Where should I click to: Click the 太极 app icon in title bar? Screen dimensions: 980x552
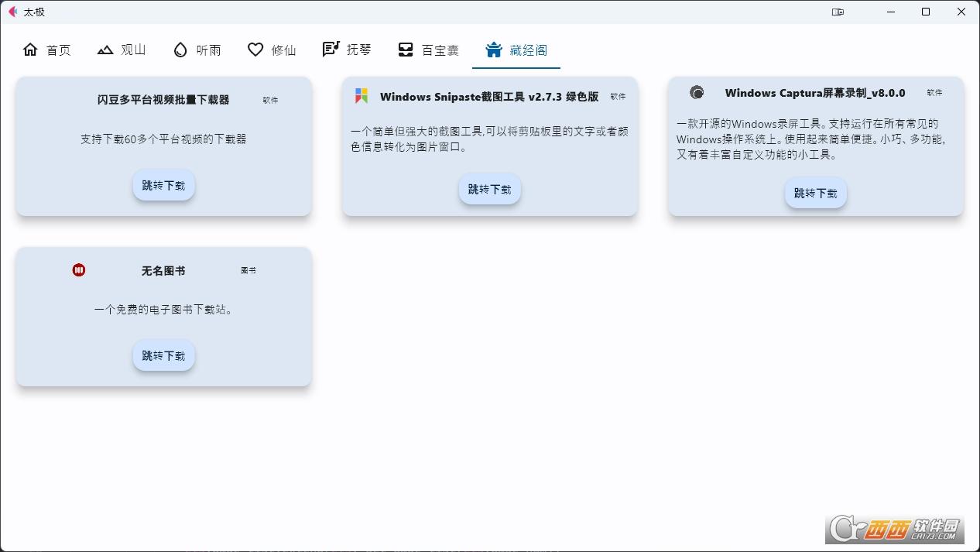[x=12, y=12]
